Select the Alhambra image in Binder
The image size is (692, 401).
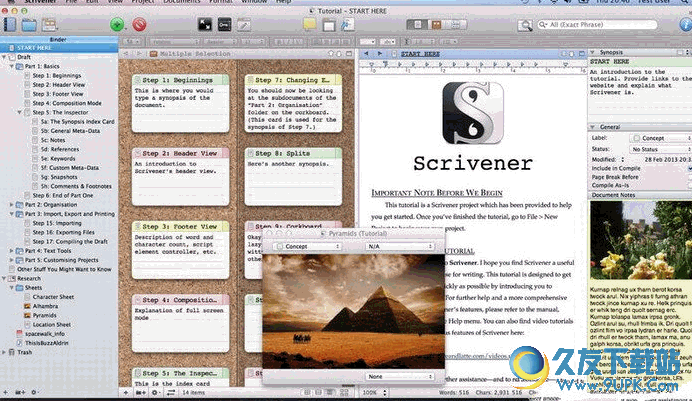coord(45,306)
